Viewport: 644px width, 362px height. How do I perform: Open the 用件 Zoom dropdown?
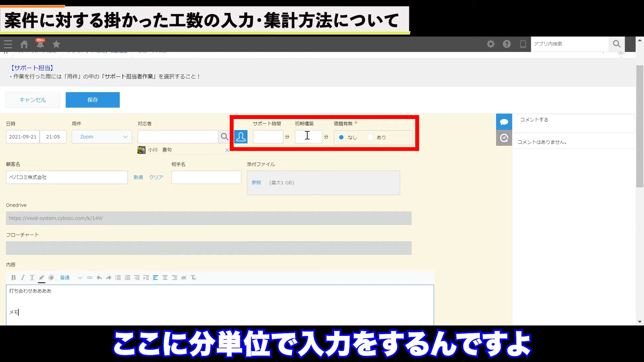102,137
